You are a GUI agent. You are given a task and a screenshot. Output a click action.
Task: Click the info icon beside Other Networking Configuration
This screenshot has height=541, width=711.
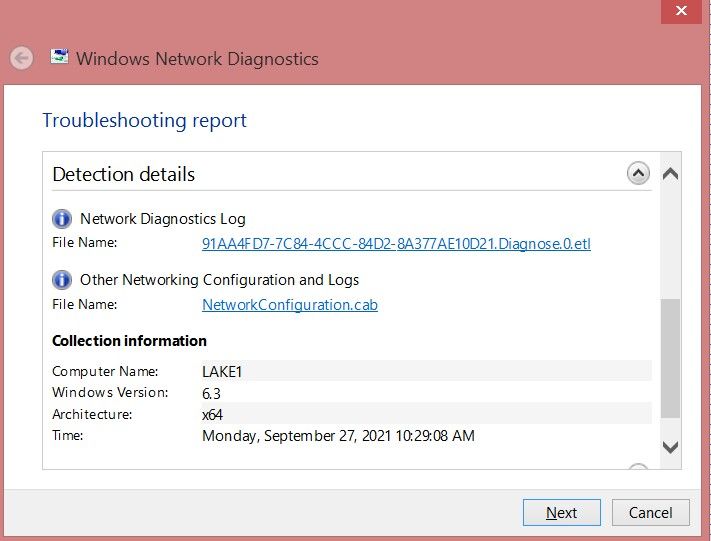62,280
